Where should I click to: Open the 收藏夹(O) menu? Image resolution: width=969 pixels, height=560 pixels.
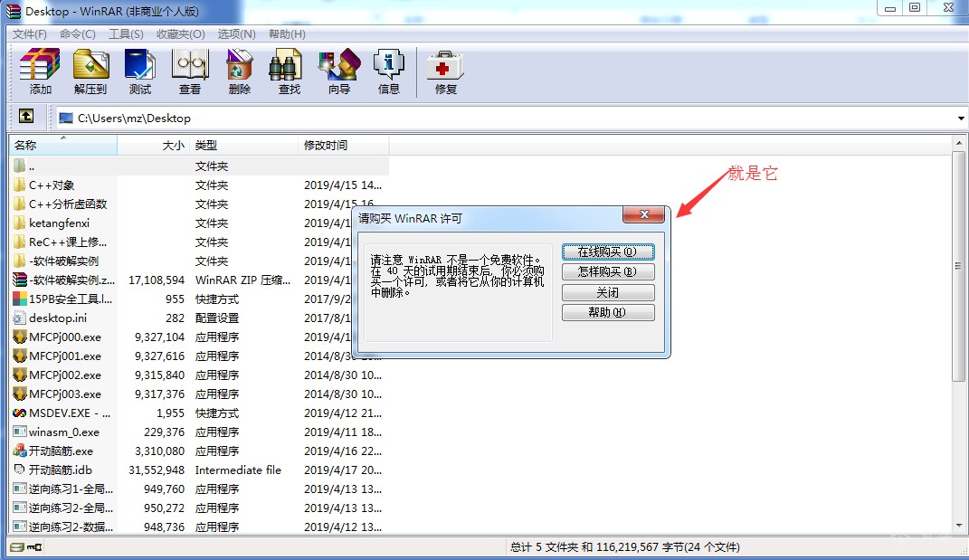tap(180, 34)
